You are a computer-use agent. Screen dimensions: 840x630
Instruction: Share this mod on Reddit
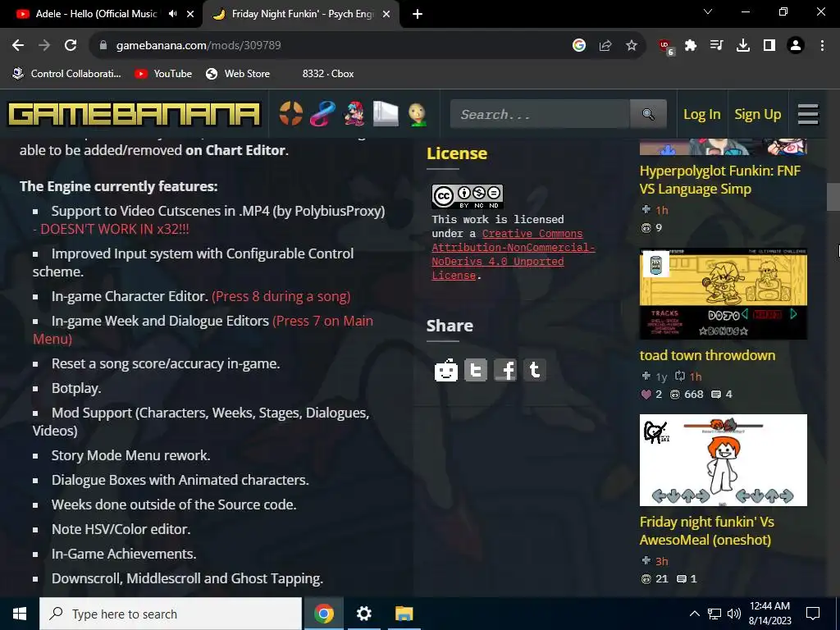446,370
